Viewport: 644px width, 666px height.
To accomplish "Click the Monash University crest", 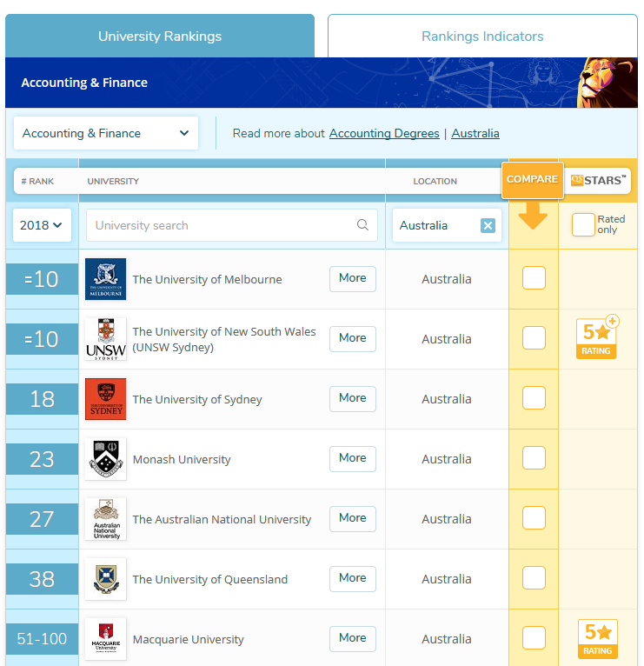I will tap(105, 459).
